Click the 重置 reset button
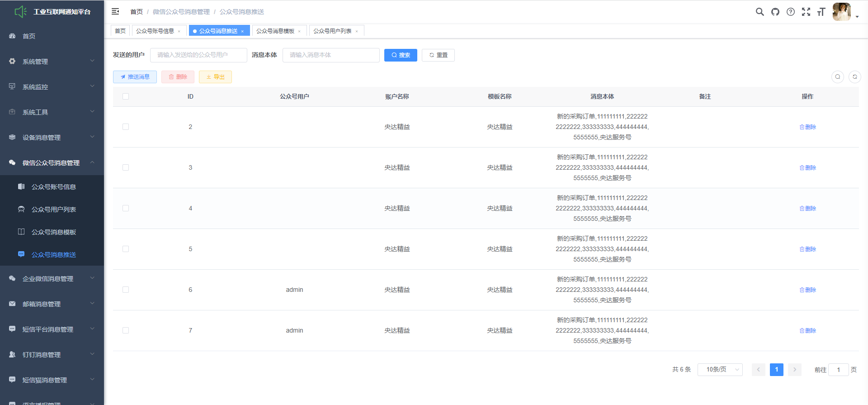The width and height of the screenshot is (868, 405). click(x=438, y=55)
